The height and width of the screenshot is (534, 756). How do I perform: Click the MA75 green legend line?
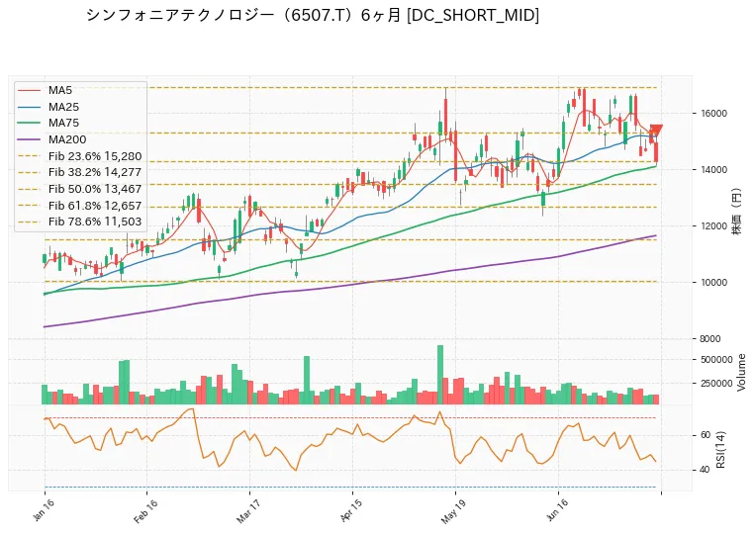click(30, 123)
